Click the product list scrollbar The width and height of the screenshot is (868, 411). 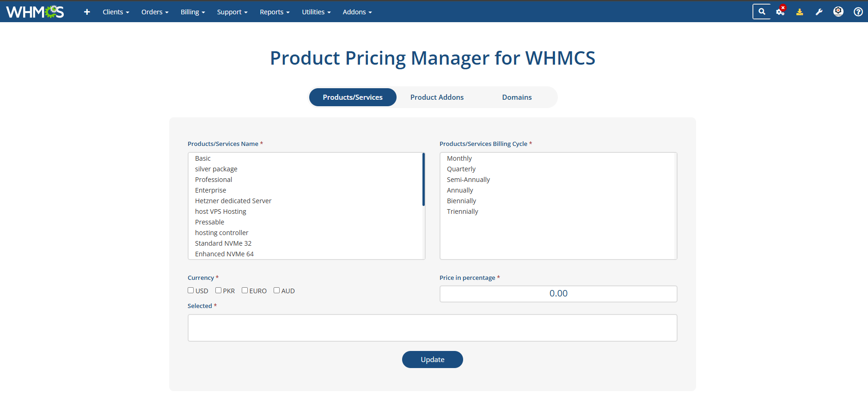pos(423,180)
